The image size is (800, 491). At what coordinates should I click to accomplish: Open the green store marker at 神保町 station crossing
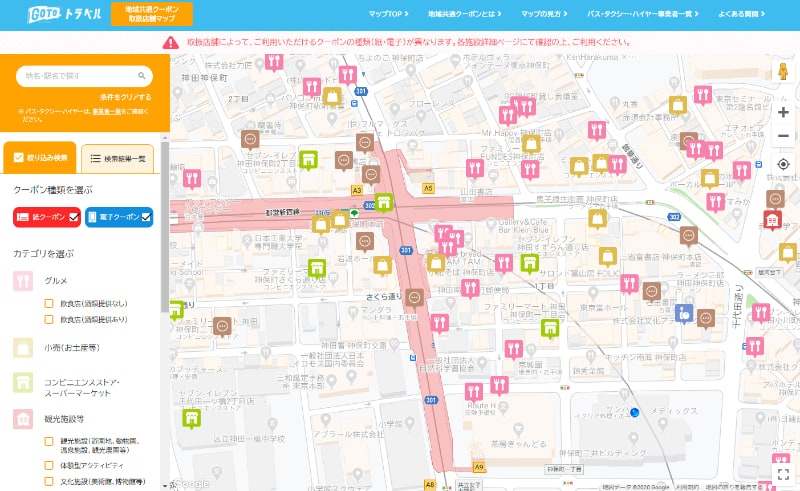click(384, 203)
